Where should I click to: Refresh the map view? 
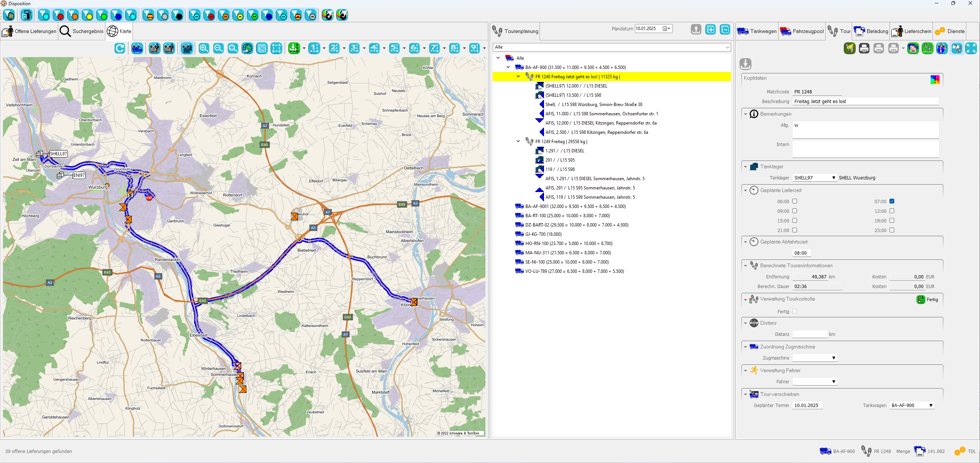coord(120,48)
